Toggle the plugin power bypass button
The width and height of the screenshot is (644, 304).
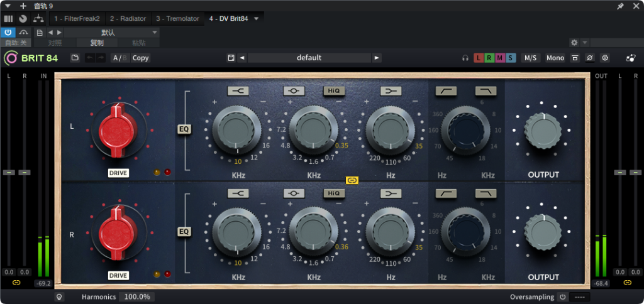tap(8, 33)
